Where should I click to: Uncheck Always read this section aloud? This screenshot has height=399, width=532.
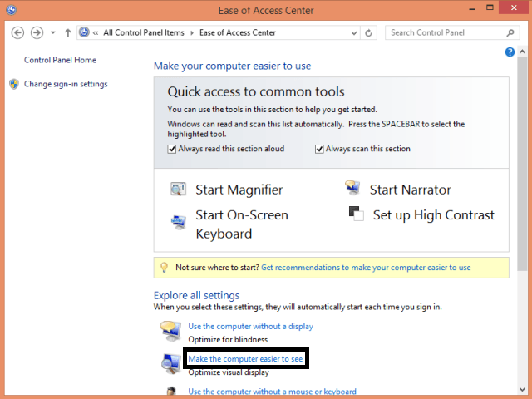click(x=172, y=149)
